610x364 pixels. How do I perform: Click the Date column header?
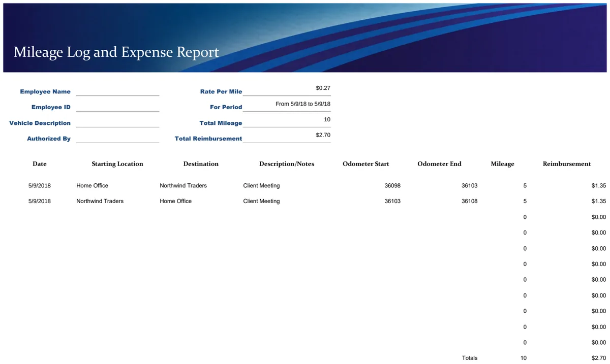[x=40, y=164]
